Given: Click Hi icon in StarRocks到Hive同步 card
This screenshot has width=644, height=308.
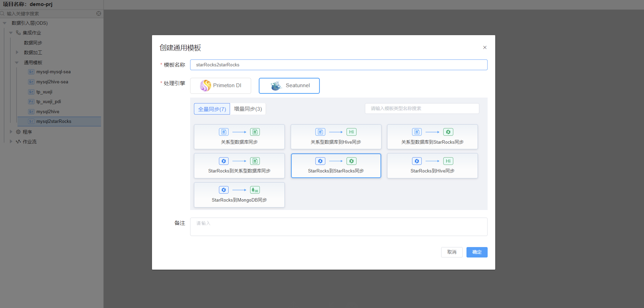Looking at the screenshot, I should click(x=448, y=161).
